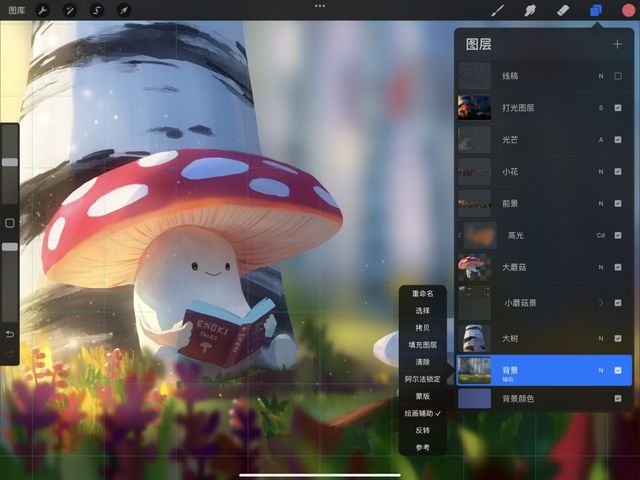The height and width of the screenshot is (480, 640).
Task: Open blend mode S of 打光图层
Action: pyautogui.click(x=601, y=108)
